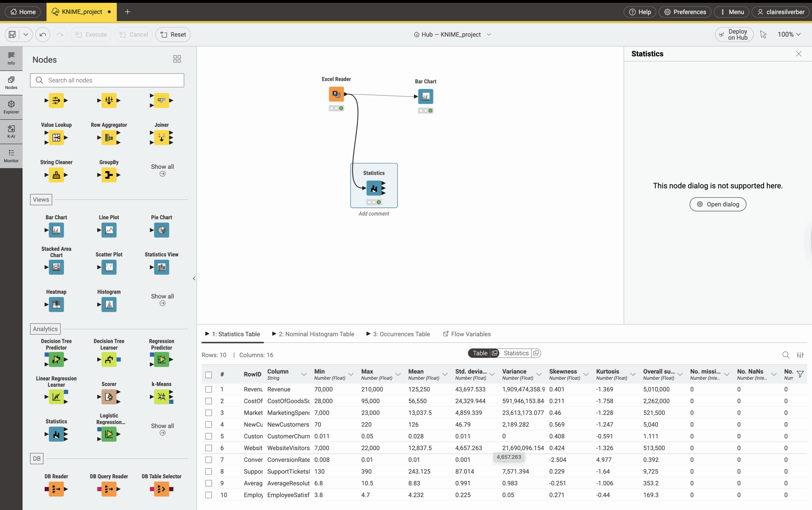Toggle the select-all header checkbox

[x=209, y=374]
